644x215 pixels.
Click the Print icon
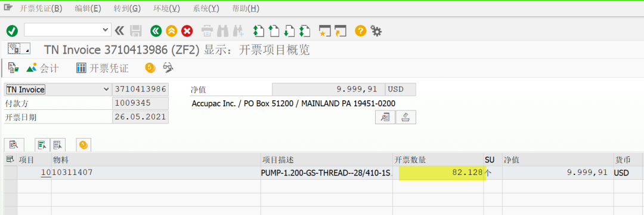(x=208, y=30)
